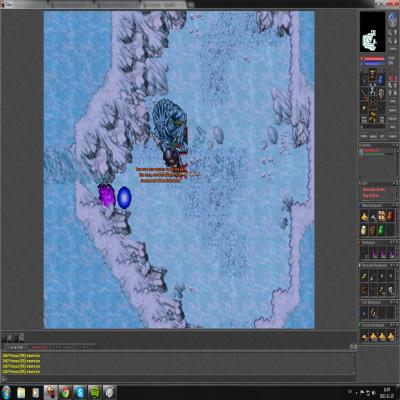
Task: Open the Quests button
Action: 393,110
